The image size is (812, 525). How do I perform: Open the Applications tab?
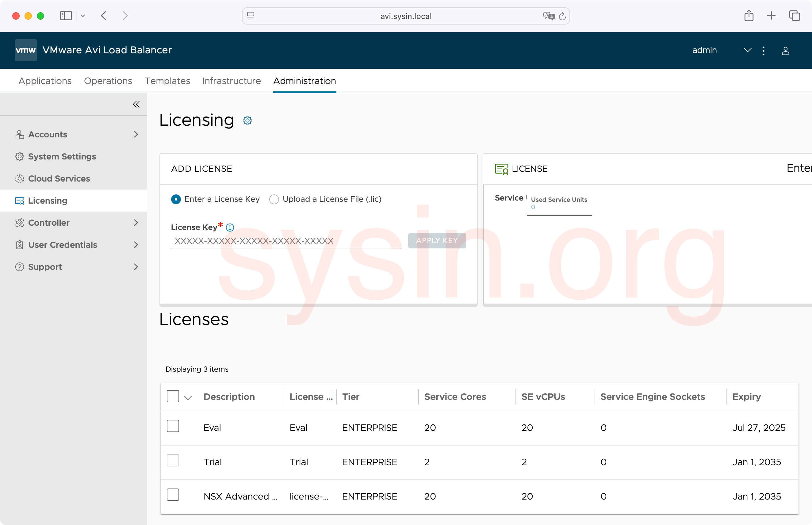pyautogui.click(x=45, y=81)
